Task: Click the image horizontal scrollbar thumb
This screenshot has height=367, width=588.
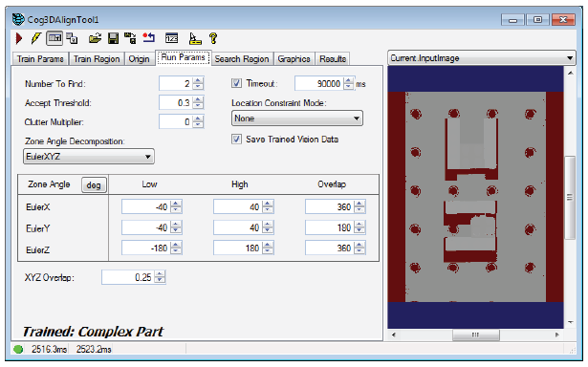Action: pos(475,335)
